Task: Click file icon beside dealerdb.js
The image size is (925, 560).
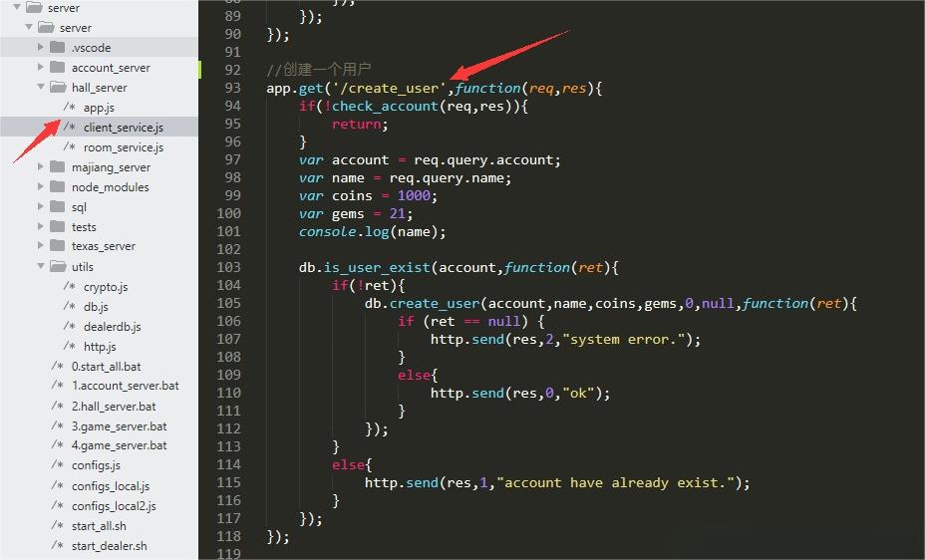Action: click(x=70, y=326)
